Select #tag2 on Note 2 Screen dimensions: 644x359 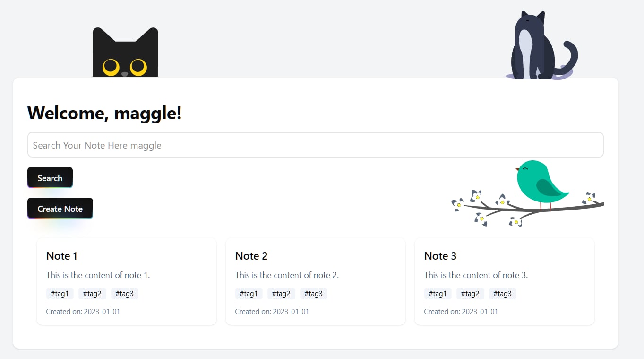pyautogui.click(x=281, y=294)
